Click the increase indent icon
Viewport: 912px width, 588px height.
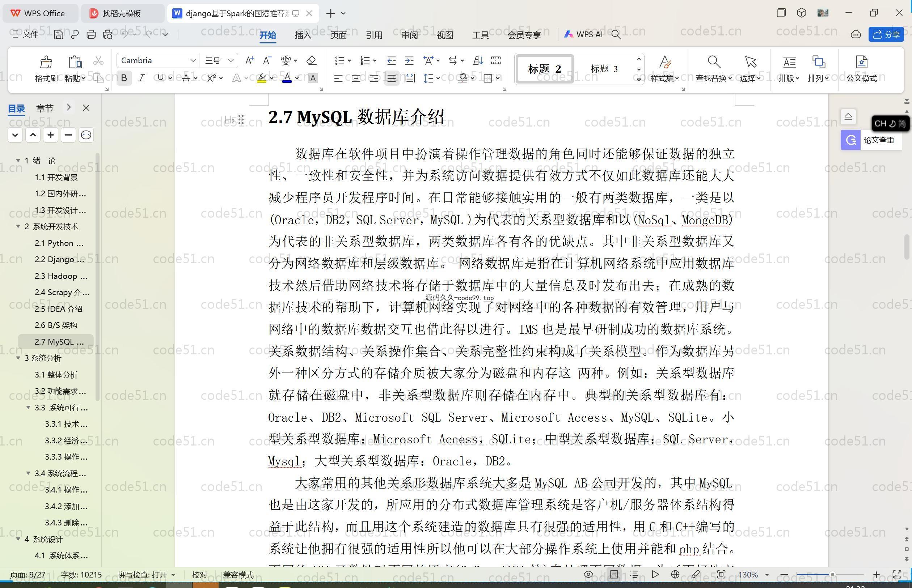coord(409,60)
